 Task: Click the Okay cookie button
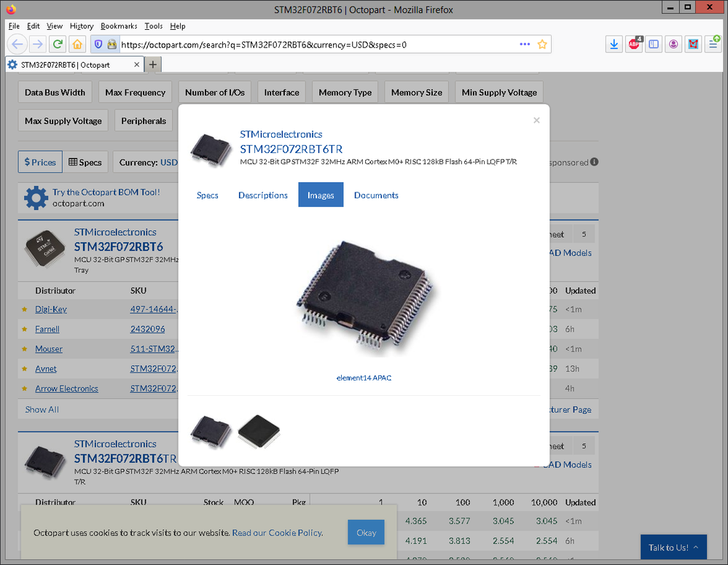coord(366,532)
